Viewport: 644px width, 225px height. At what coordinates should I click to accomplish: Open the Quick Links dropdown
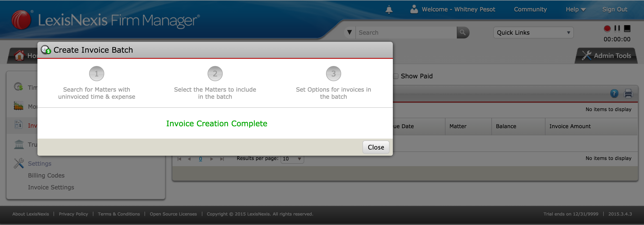point(533,33)
